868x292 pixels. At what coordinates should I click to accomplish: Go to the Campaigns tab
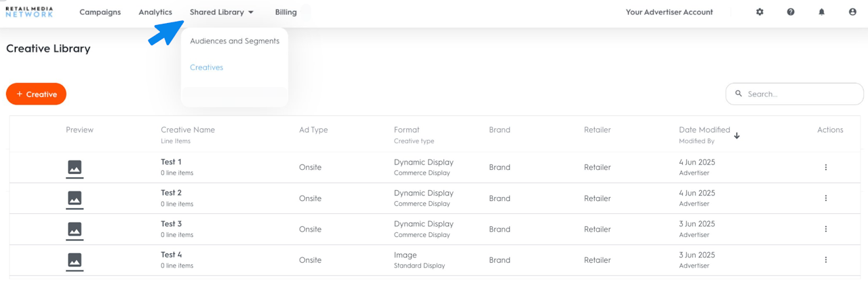click(100, 12)
